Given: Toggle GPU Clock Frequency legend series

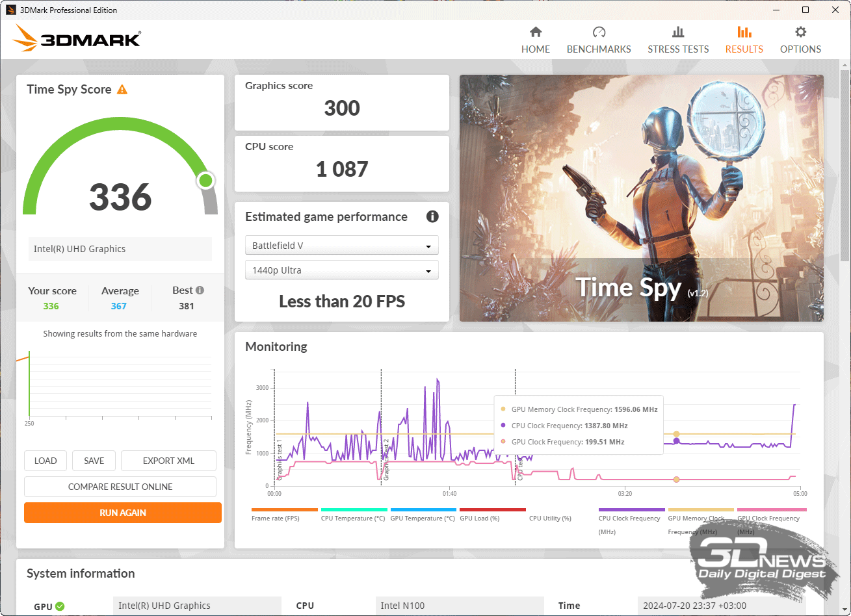Looking at the screenshot, I should (772, 521).
